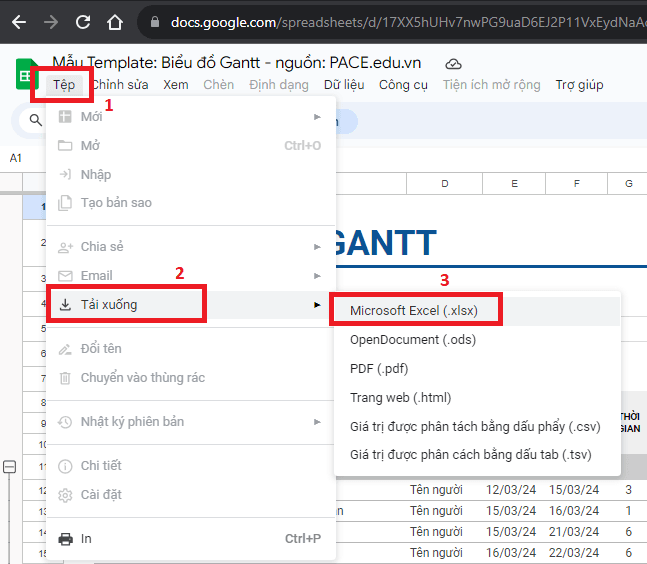647x564 pixels.
Task: Click the browser reload icon
Action: click(x=83, y=21)
